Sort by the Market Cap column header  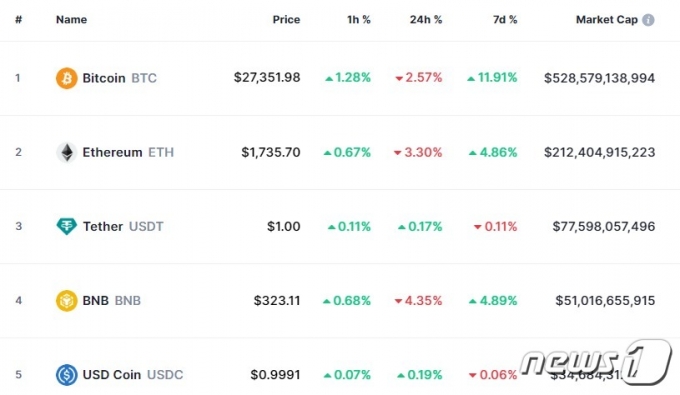pos(607,20)
